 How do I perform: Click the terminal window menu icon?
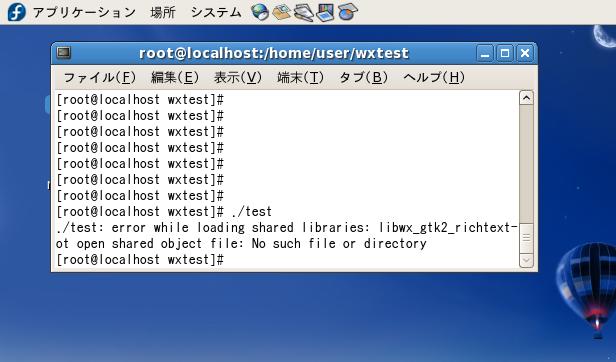pyautogui.click(x=64, y=53)
